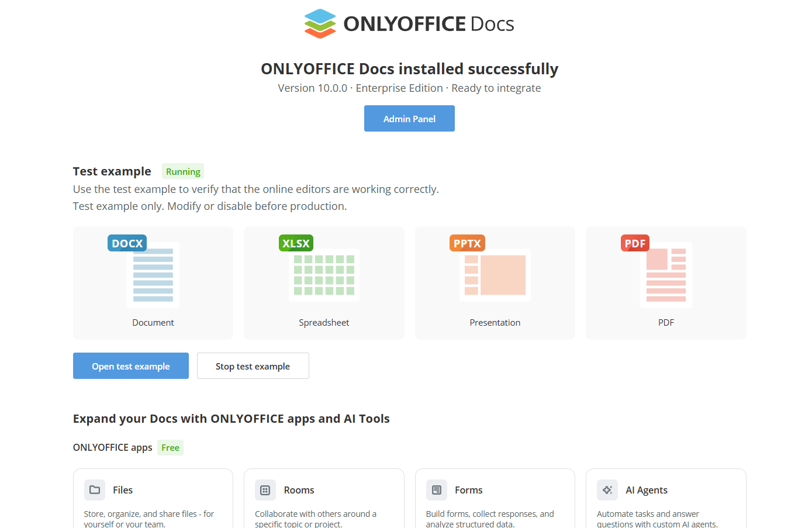Click the 'ONLYOFFICE Docs installed successfully' heading
This screenshot has width=812, height=528.
[409, 69]
